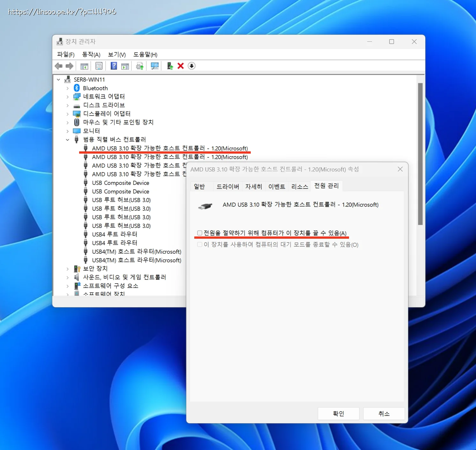The width and height of the screenshot is (476, 450).
Task: Maximize the 장치 관리자 window
Action: [x=391, y=42]
